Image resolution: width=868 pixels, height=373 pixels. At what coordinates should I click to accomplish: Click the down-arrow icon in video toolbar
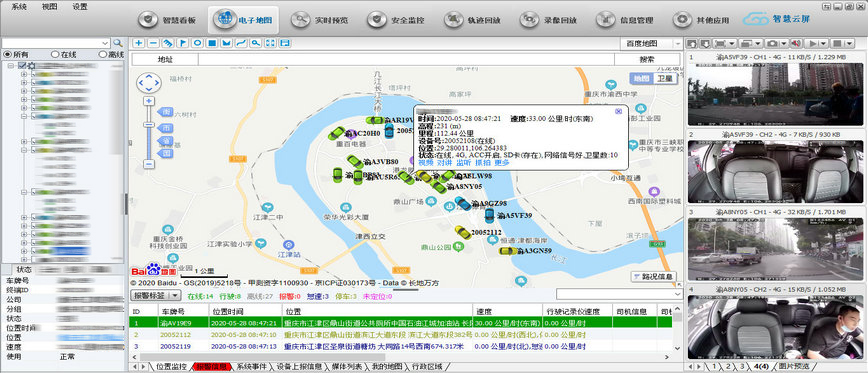pos(706,43)
